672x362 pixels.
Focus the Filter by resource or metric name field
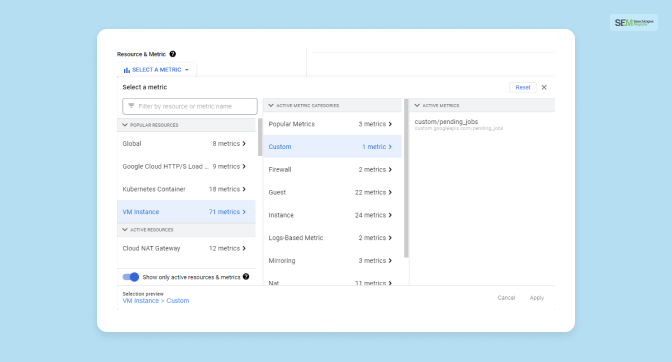(x=190, y=106)
